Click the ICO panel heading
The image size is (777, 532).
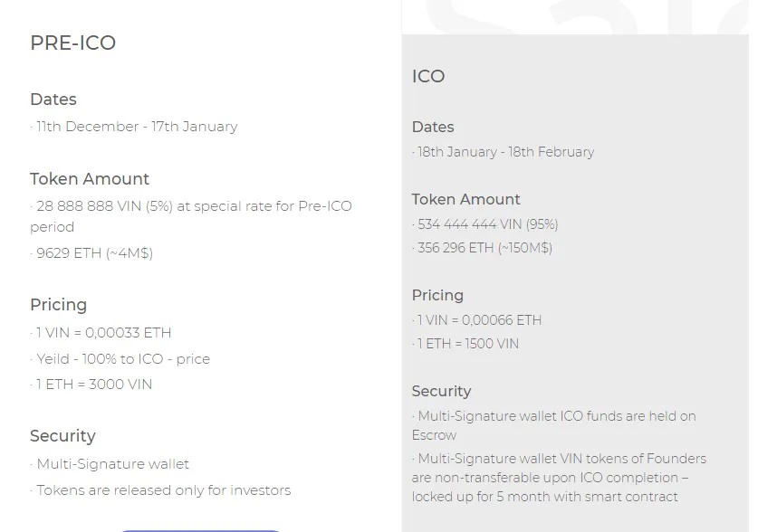click(x=428, y=76)
